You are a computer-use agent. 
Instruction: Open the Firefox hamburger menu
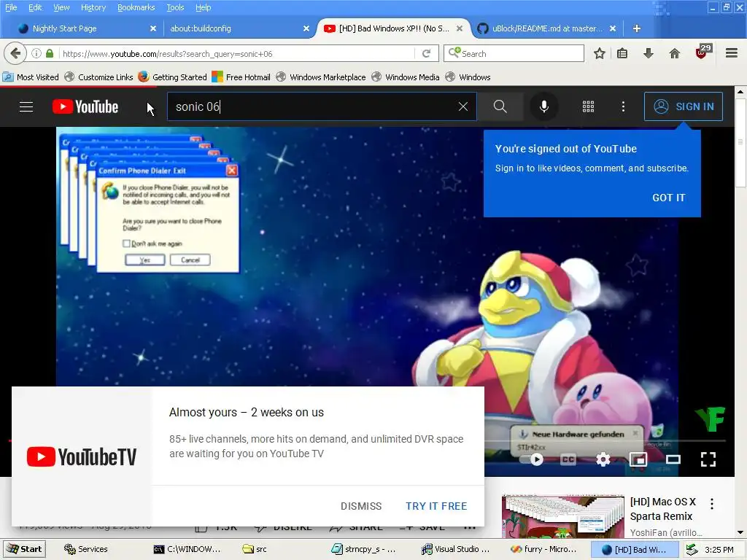point(732,53)
